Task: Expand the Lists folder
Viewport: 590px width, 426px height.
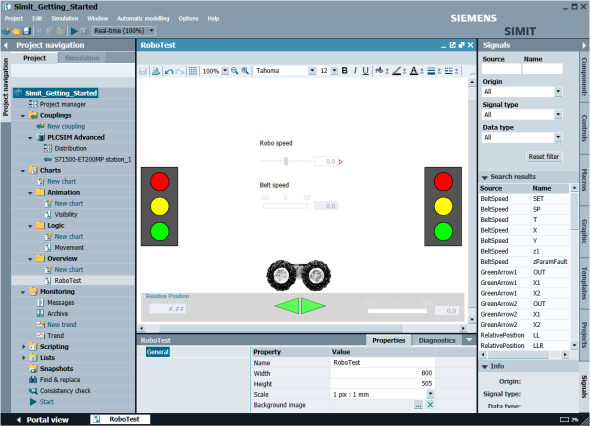Action: pyautogui.click(x=23, y=358)
